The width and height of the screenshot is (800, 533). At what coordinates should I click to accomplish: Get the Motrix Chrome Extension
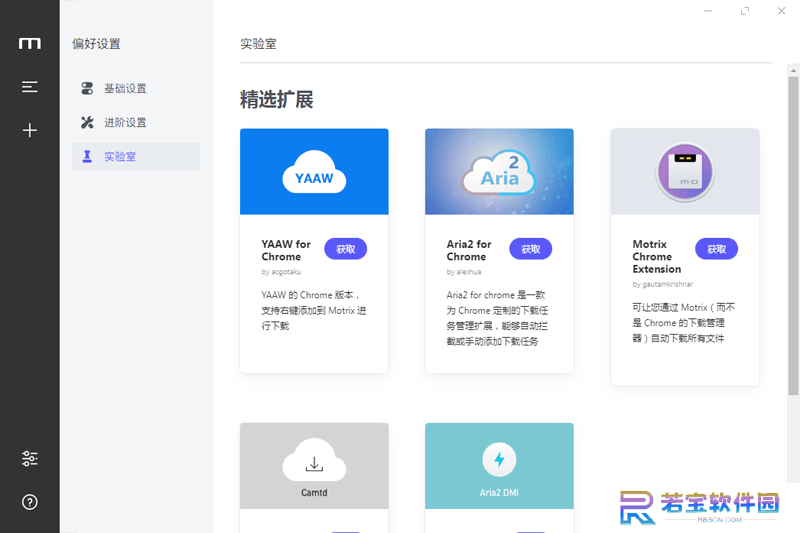point(716,249)
